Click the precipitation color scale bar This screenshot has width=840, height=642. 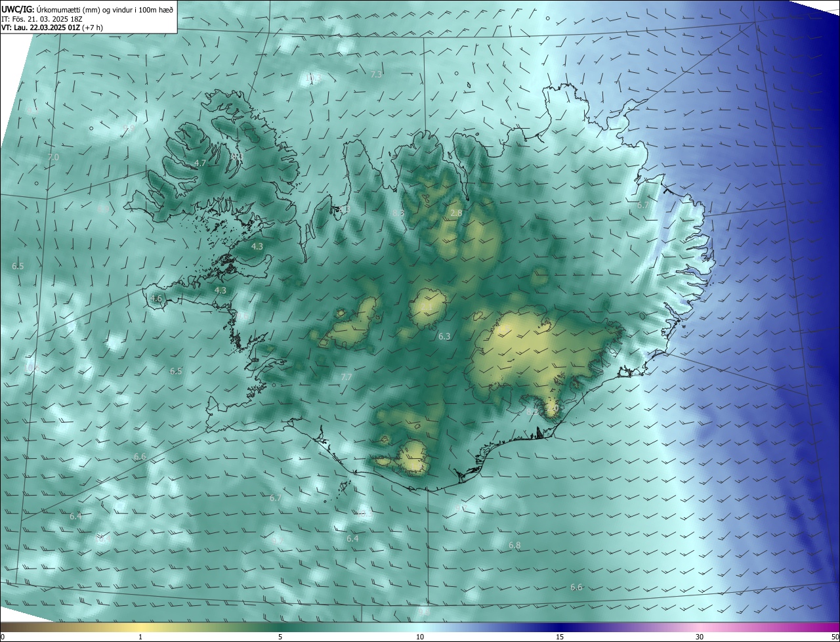(420, 627)
